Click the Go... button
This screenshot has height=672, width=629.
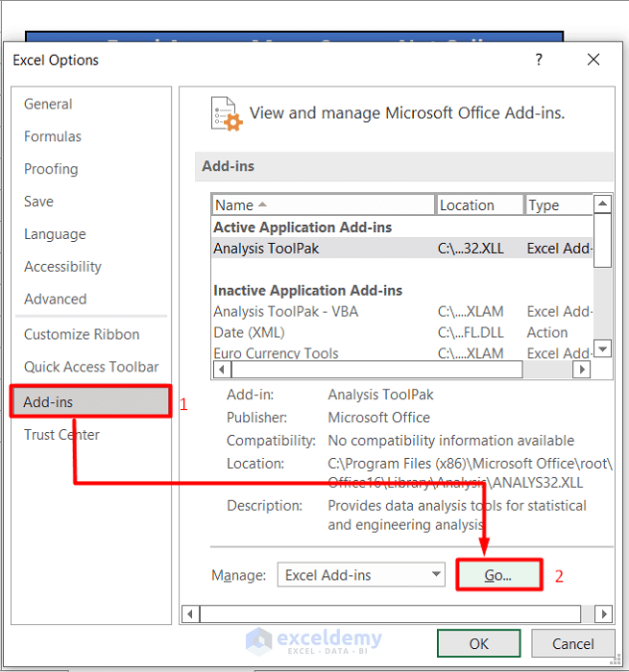point(498,575)
